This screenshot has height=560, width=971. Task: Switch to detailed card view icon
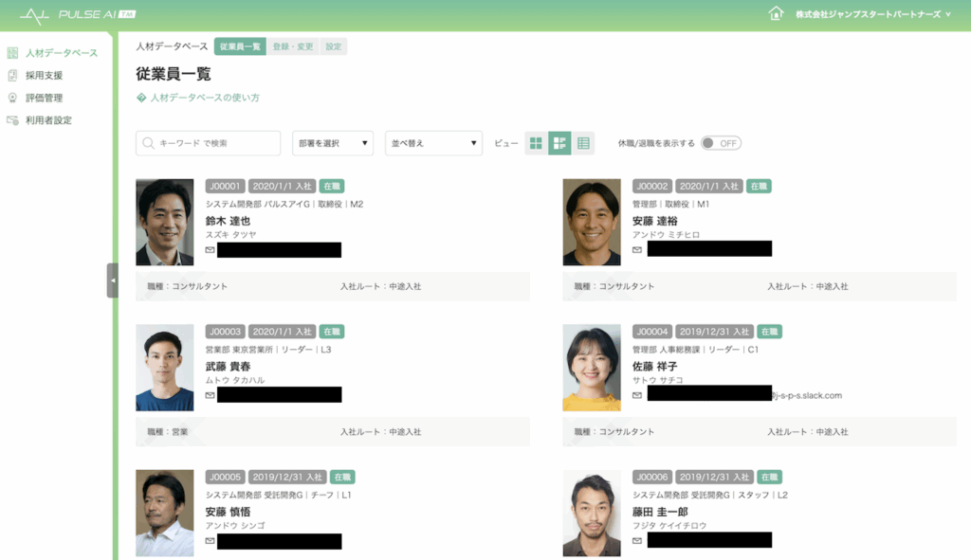click(559, 143)
